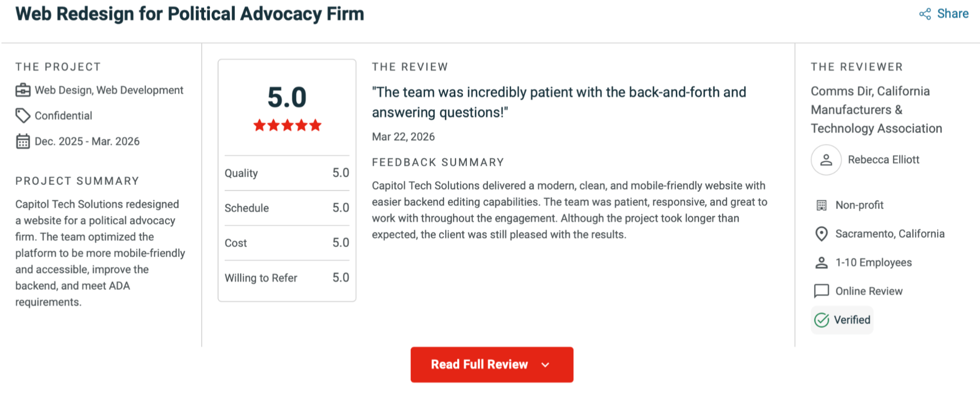Viewport: 980px width, 395px height.
Task: Expand the Read Full Review chevron
Action: pos(545,365)
